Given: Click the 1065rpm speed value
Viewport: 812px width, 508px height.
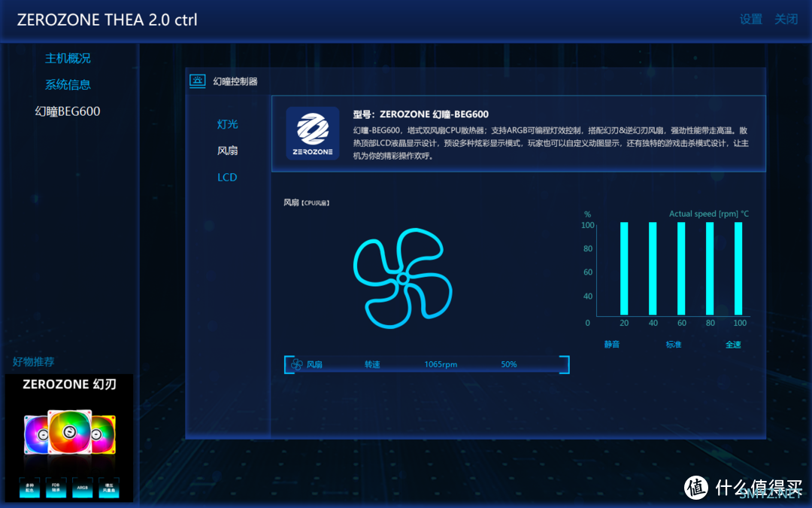Looking at the screenshot, I should pos(441,364).
